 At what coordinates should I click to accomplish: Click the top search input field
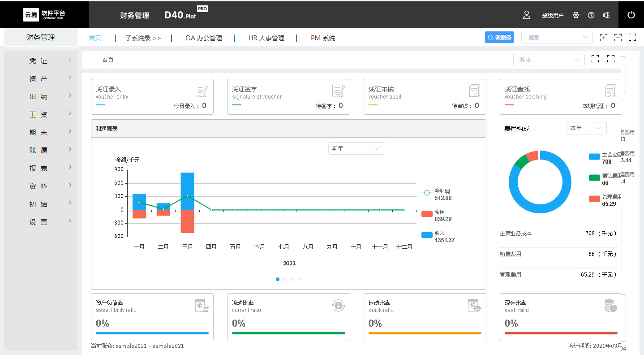pos(553,38)
